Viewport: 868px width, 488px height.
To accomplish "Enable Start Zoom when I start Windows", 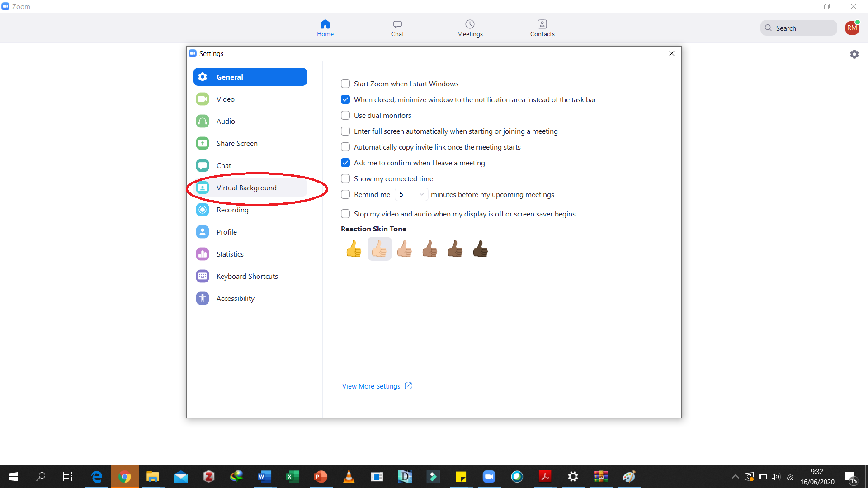I will pyautogui.click(x=345, y=84).
